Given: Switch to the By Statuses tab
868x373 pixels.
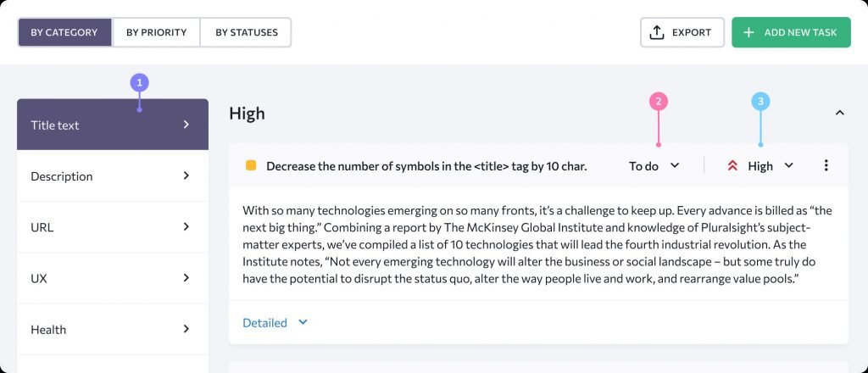Looking at the screenshot, I should 246,32.
